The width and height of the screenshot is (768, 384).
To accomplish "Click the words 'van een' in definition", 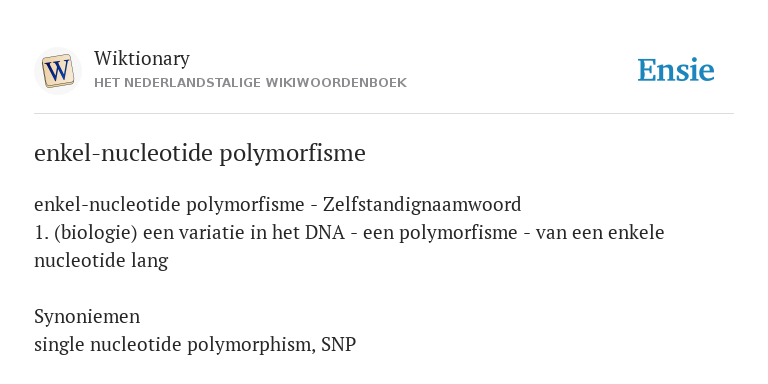I will [x=570, y=233].
